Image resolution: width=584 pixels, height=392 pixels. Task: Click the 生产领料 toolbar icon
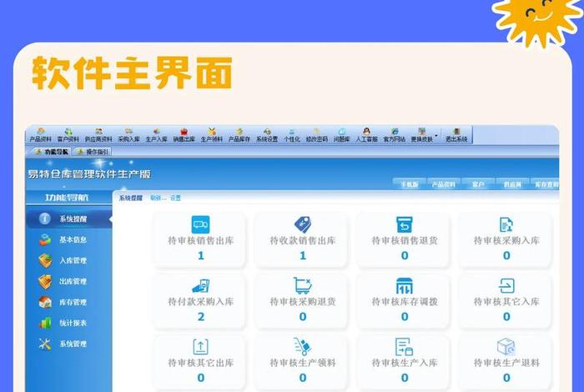coord(212,135)
